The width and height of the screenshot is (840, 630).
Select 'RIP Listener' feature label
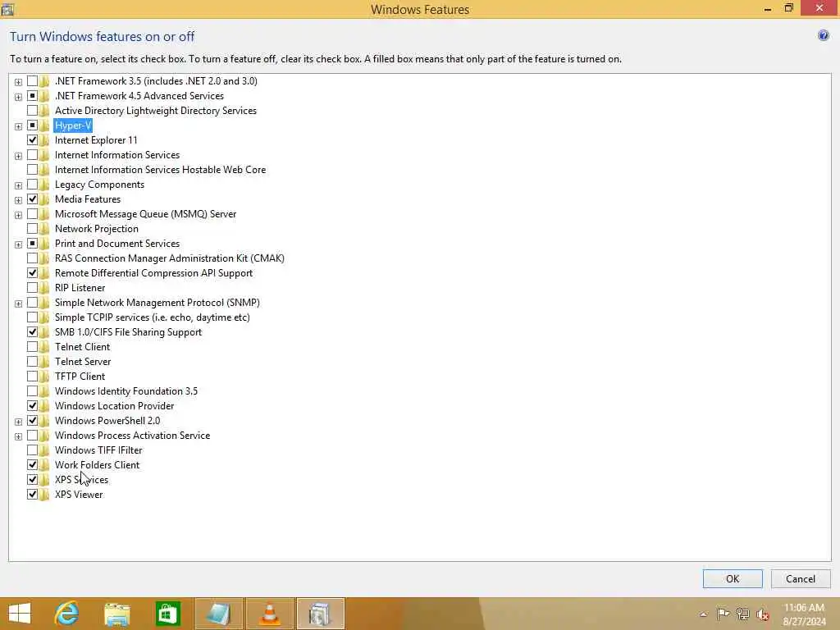point(80,288)
